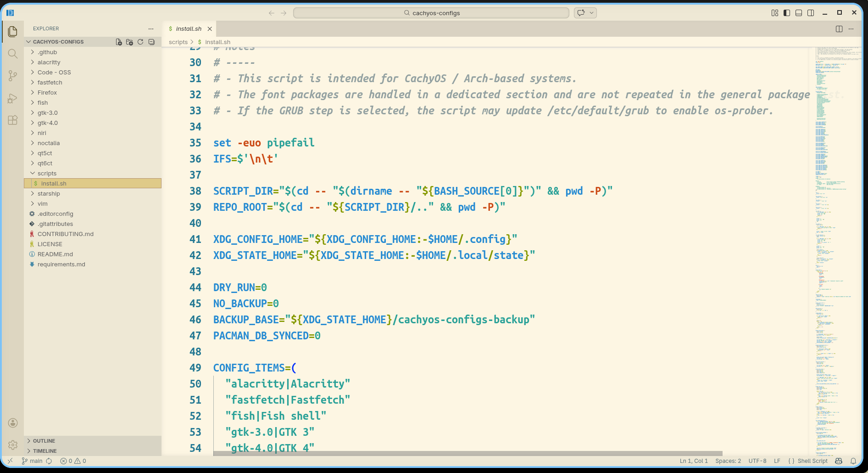
Task: Split the editor to the right
Action: click(x=839, y=28)
